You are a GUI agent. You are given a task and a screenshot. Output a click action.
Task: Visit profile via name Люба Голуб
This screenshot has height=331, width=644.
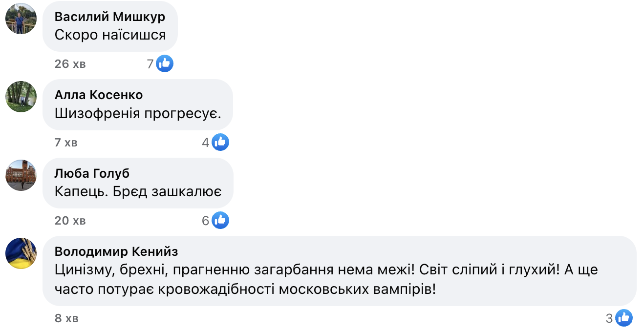pyautogui.click(x=92, y=173)
